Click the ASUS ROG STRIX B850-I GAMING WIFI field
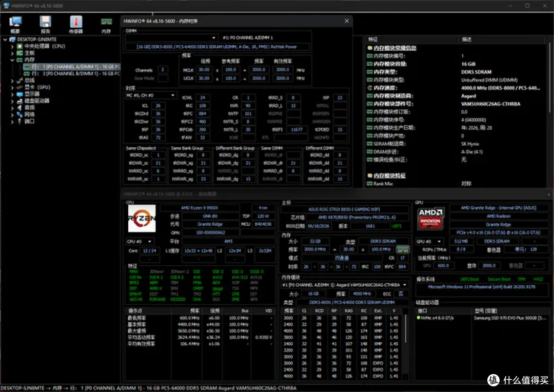This screenshot has height=392, width=554. [x=344, y=209]
